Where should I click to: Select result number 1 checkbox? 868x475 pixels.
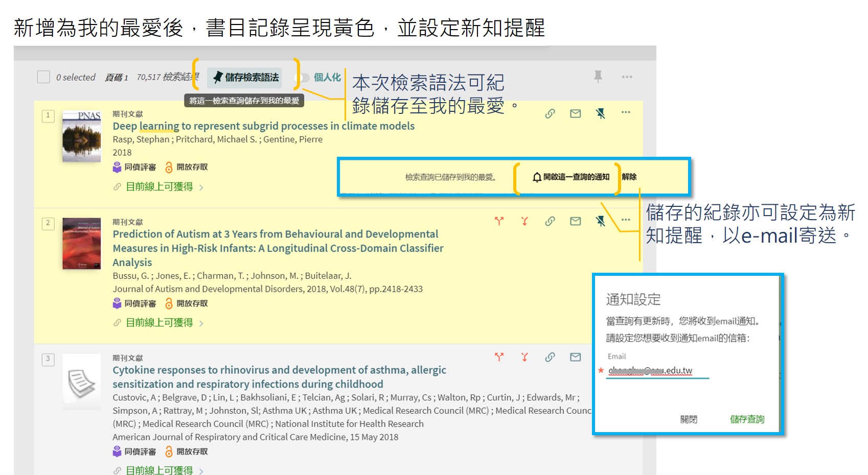(x=48, y=115)
